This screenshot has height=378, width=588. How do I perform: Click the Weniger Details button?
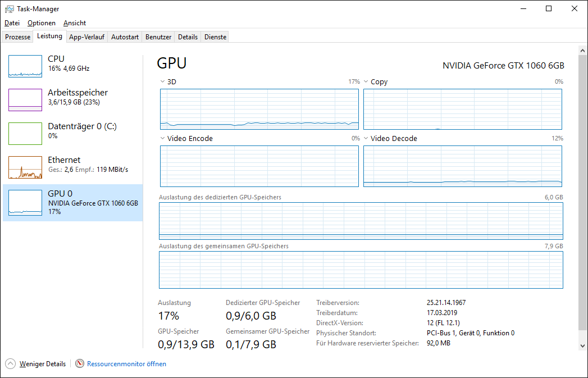click(42, 364)
